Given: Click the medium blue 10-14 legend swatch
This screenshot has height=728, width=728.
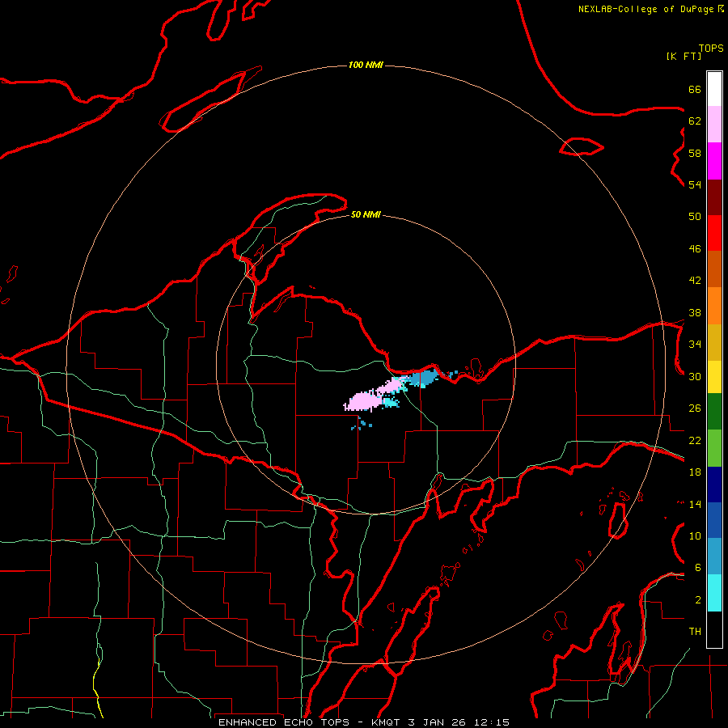Looking at the screenshot, I should click(714, 520).
